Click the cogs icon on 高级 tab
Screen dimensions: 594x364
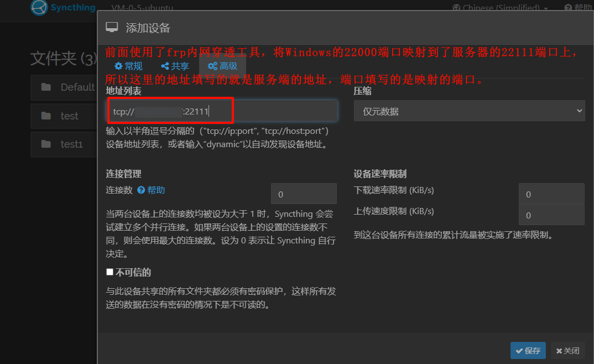click(212, 66)
